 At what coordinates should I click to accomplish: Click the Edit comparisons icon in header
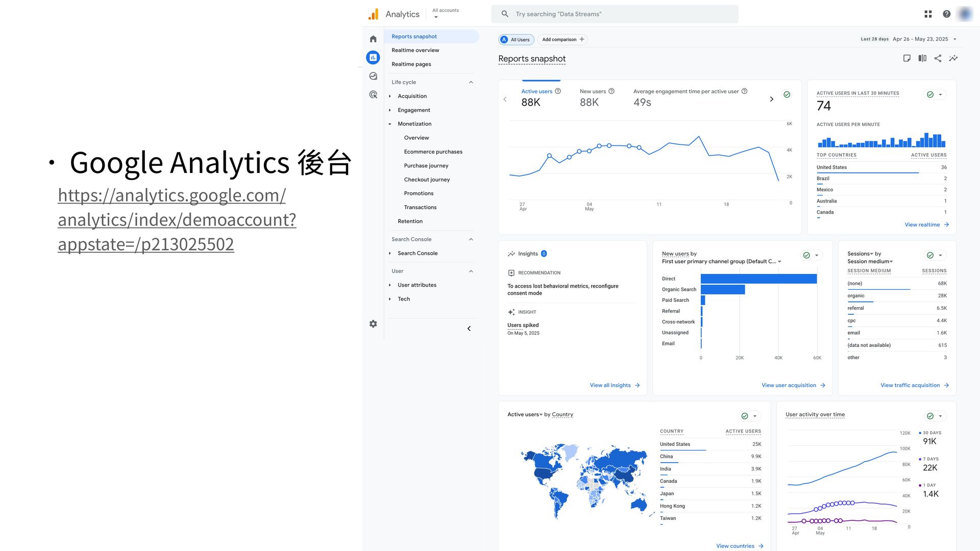922,59
